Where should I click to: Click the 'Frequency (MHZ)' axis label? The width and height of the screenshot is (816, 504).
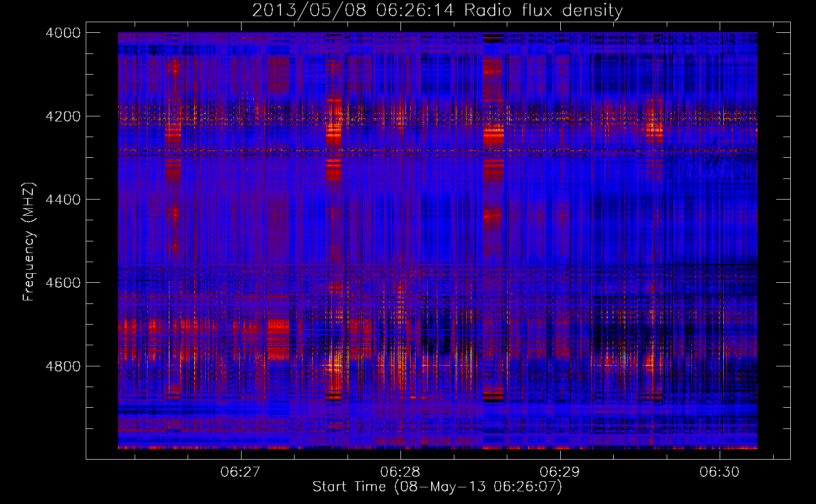pos(29,242)
